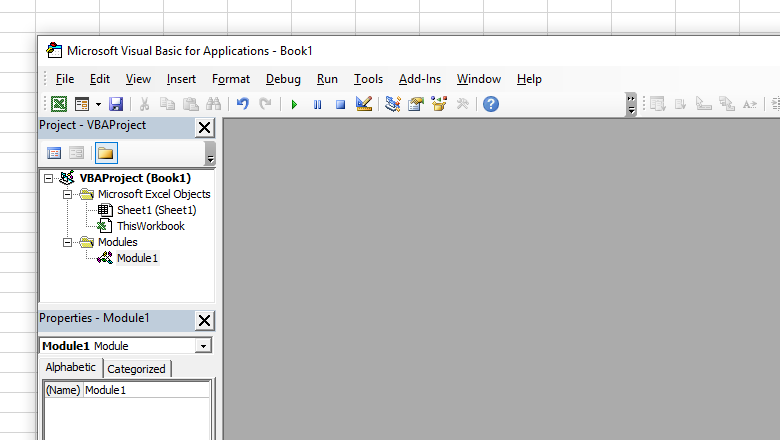
Task: Open Project Explorer toolbar icon
Action: click(x=393, y=104)
